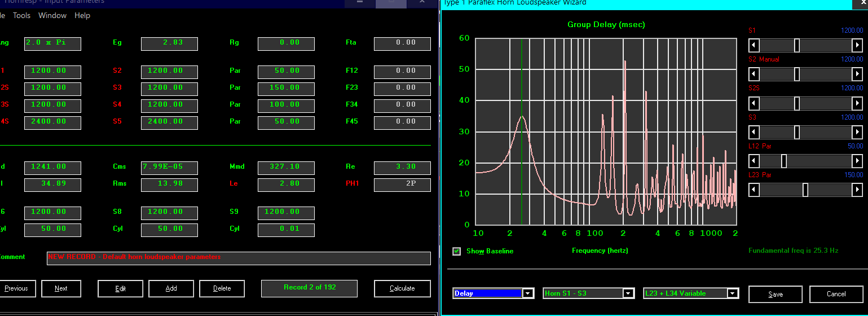Click the Fta input field
868x316 pixels.
pyautogui.click(x=402, y=43)
